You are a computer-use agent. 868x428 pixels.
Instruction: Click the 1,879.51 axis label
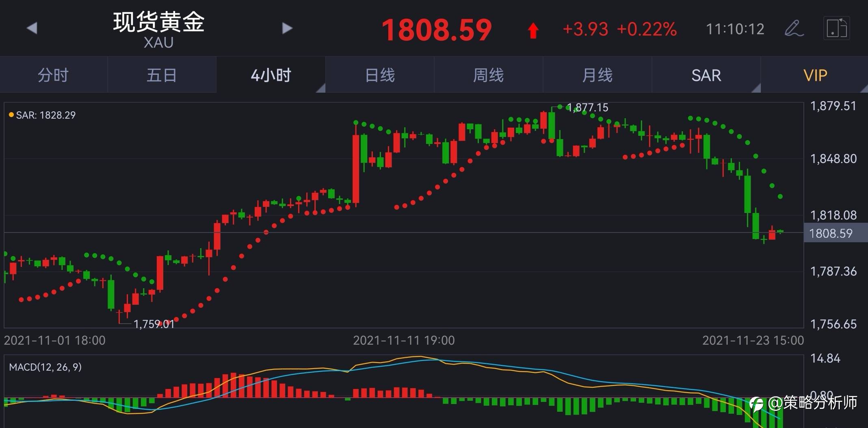click(x=833, y=106)
